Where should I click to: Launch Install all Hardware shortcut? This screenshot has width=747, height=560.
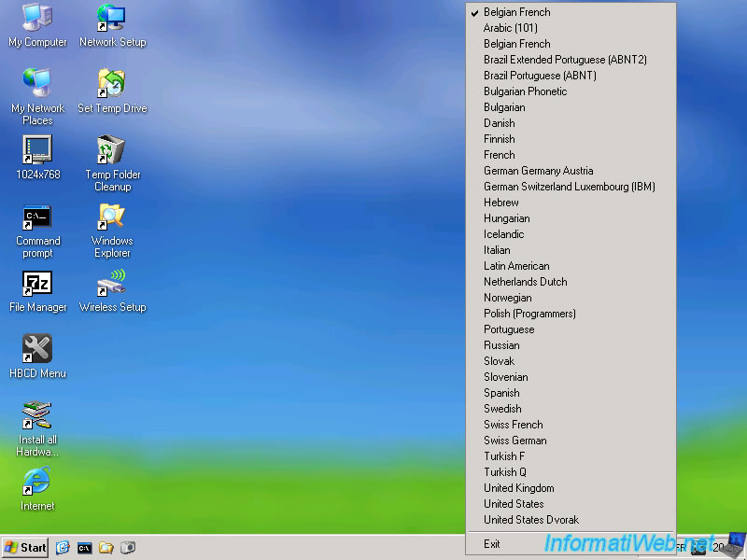(37, 429)
